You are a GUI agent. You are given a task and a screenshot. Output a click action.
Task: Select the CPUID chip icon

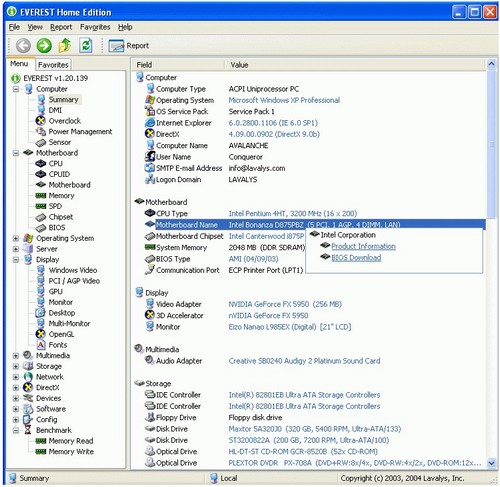coord(41,174)
